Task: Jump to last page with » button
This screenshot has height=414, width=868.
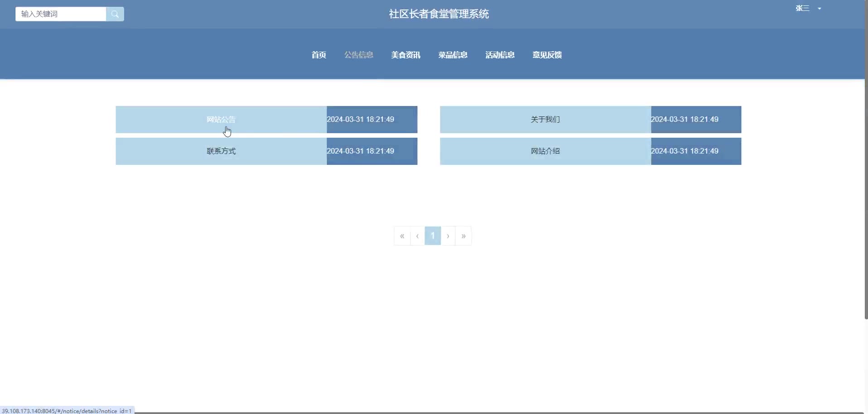Action: coord(463,236)
